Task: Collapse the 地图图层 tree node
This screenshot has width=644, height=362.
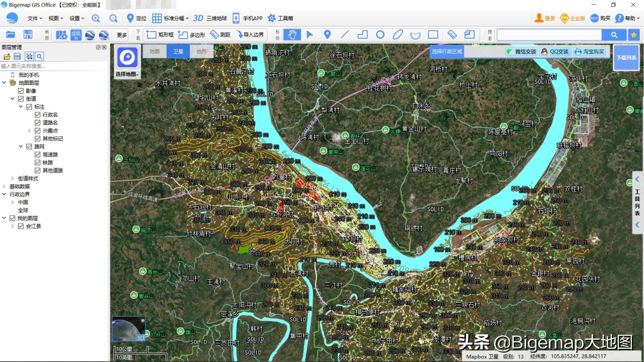Action: 4,83
